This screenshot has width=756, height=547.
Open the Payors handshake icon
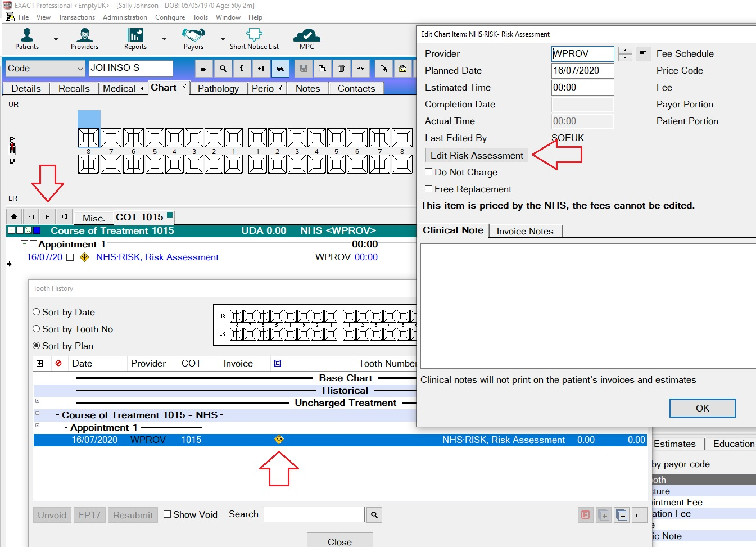tap(193, 39)
